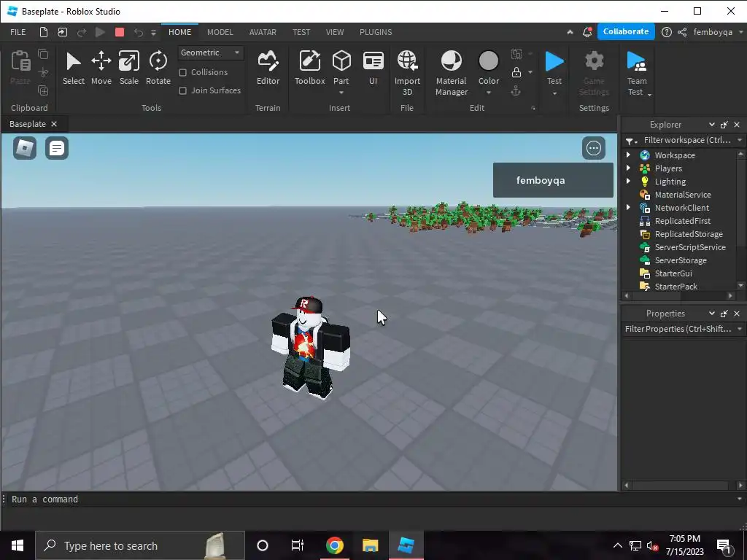
Task: Open File Explorer from the taskbar
Action: point(370,545)
